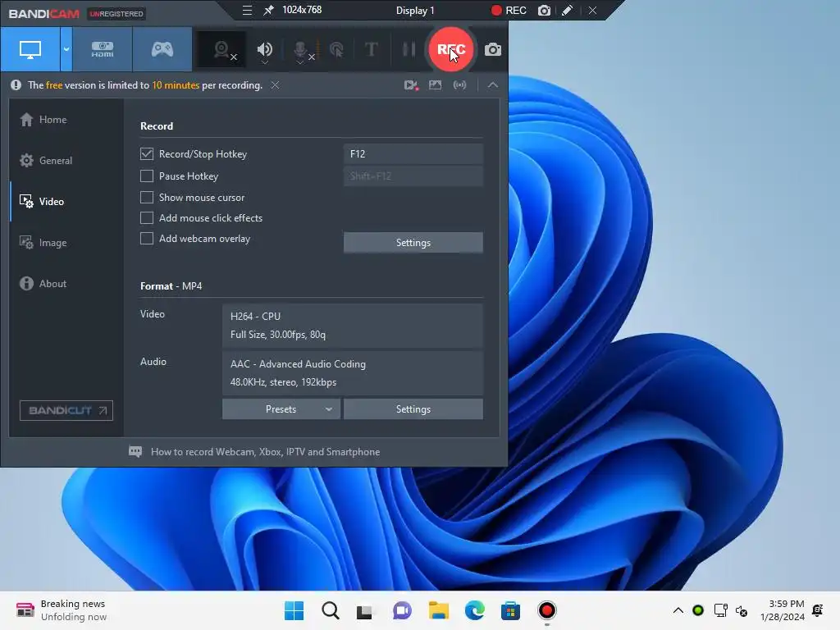Click muted volume tray icon

click(742, 610)
